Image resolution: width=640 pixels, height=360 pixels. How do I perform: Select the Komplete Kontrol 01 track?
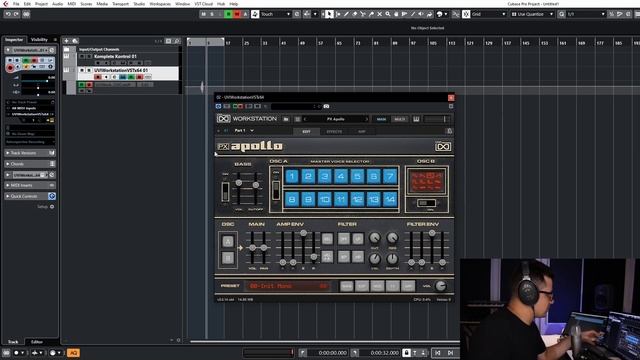(127, 59)
